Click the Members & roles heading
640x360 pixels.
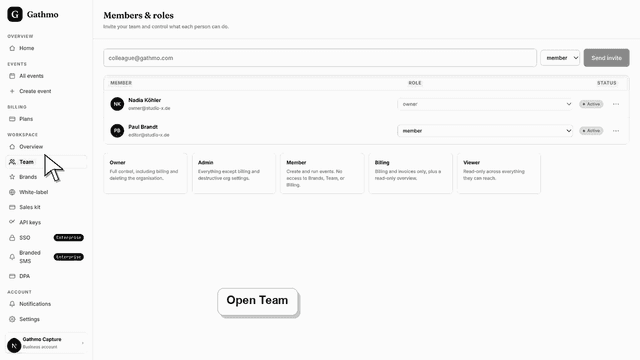(138, 16)
